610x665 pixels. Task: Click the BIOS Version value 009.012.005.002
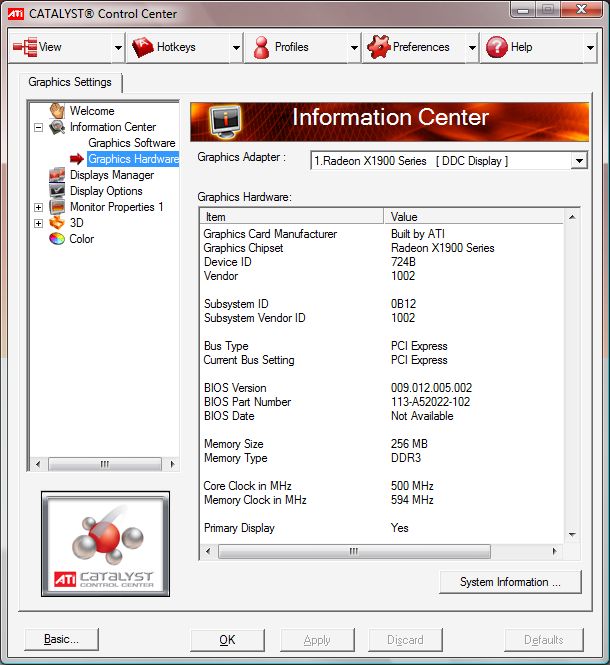[x=431, y=388]
